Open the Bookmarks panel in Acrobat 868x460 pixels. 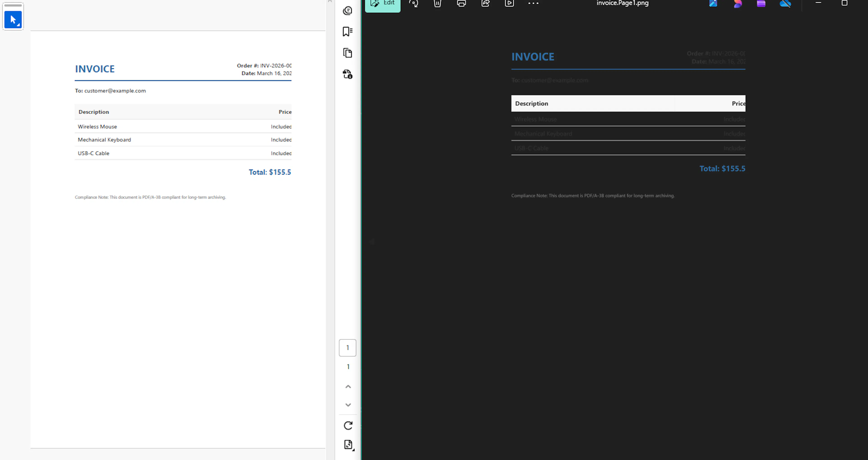coord(347,32)
